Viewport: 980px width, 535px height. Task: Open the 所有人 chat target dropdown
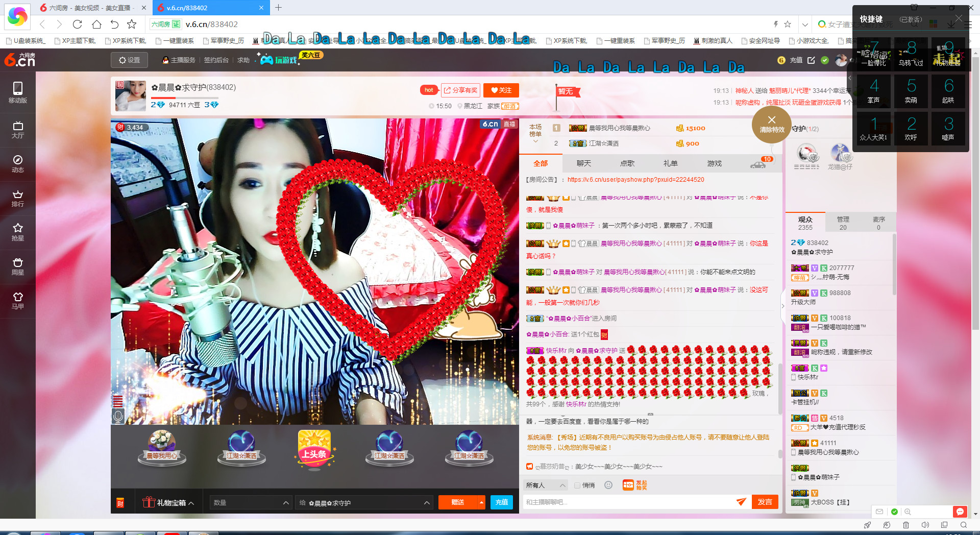click(546, 485)
